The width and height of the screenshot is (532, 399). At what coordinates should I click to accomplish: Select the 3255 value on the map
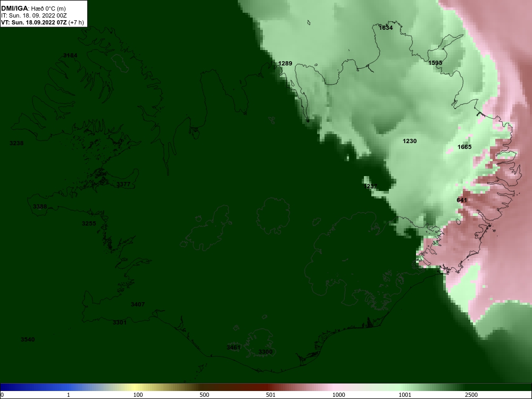tap(88, 223)
